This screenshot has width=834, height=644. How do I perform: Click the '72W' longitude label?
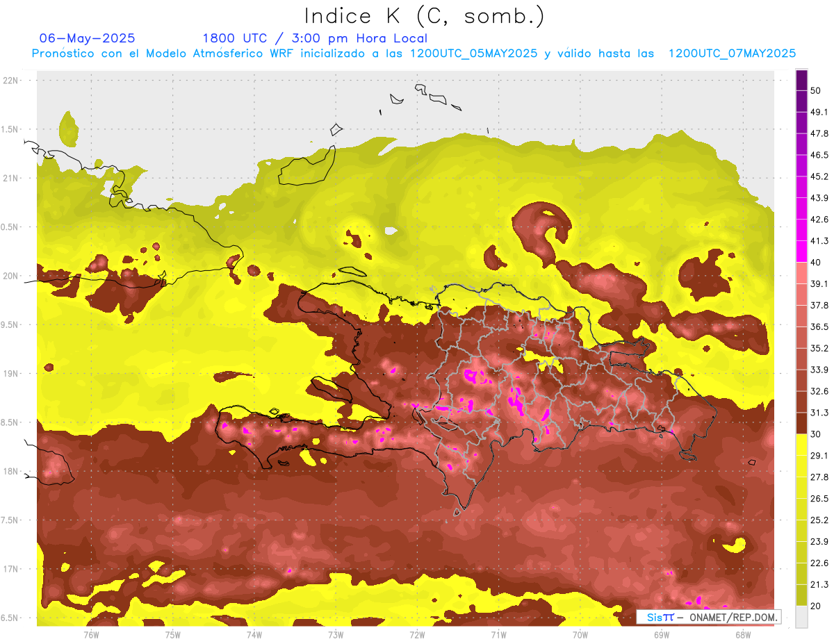point(417,634)
